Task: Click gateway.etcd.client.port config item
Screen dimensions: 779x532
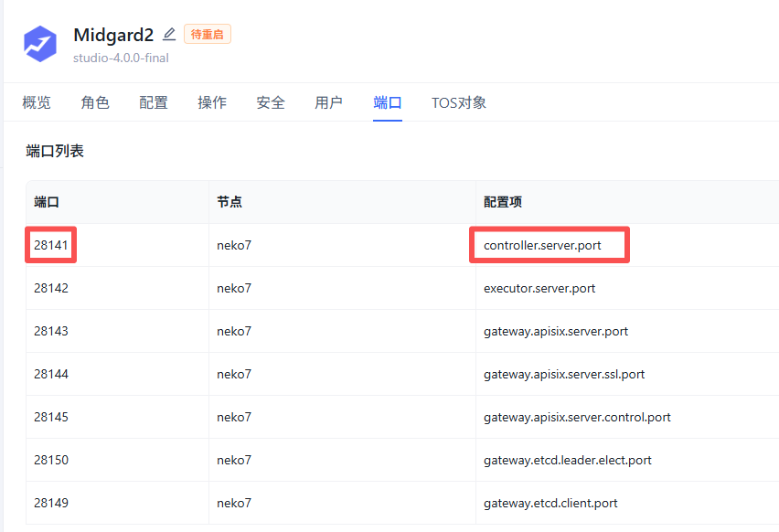Action: pyautogui.click(x=550, y=503)
